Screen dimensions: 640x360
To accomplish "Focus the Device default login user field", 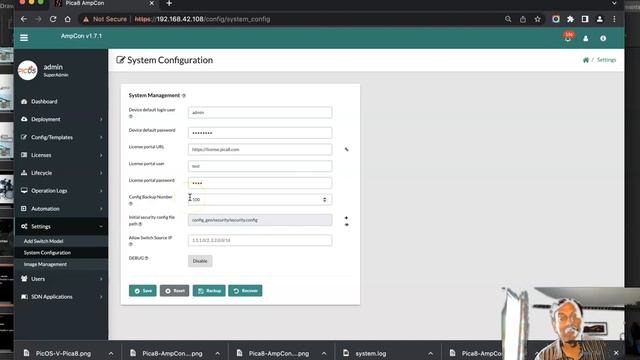I will (260, 113).
